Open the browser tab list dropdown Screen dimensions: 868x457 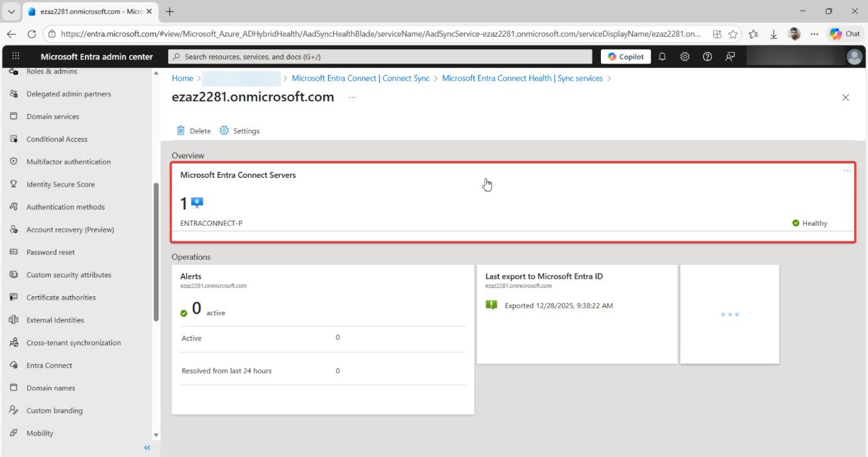(x=11, y=11)
